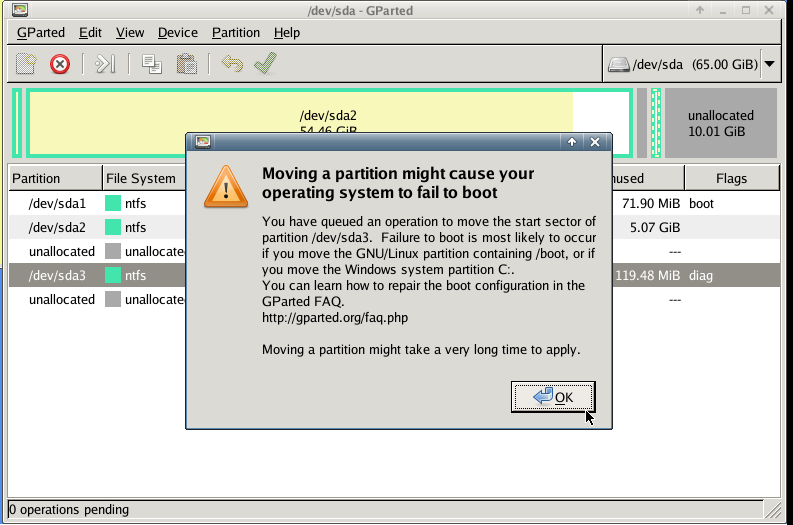This screenshot has height=525, width=793.
Task: Click the warning triangle icon in dialog
Action: tap(226, 186)
